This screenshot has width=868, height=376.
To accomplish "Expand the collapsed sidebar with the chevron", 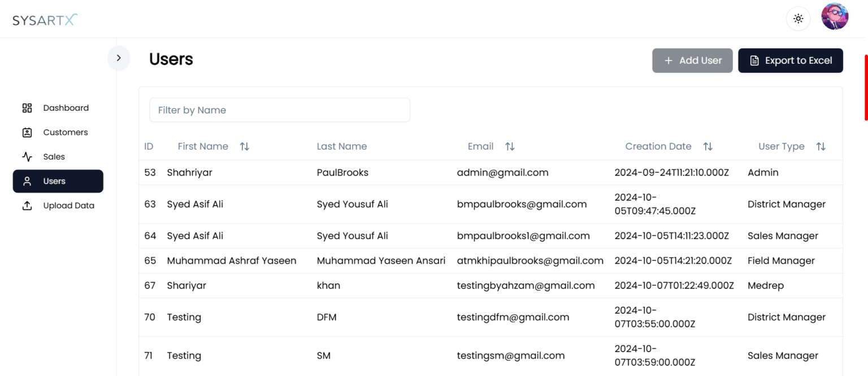I will (x=119, y=58).
